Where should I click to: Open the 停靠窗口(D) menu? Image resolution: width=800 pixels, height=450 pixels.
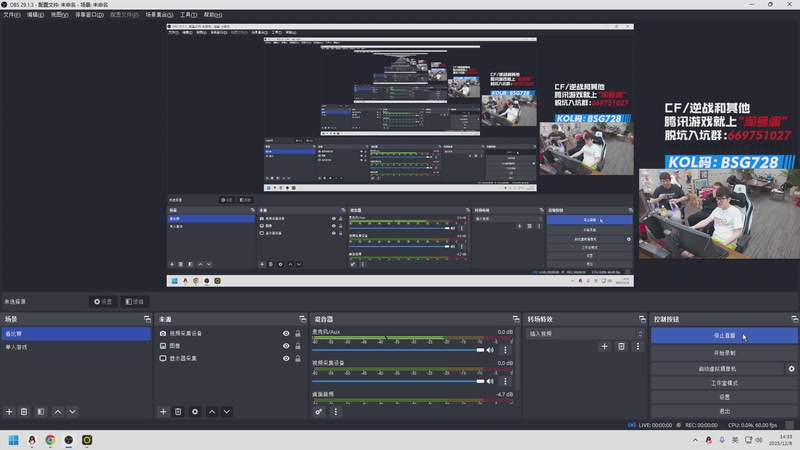(x=89, y=15)
